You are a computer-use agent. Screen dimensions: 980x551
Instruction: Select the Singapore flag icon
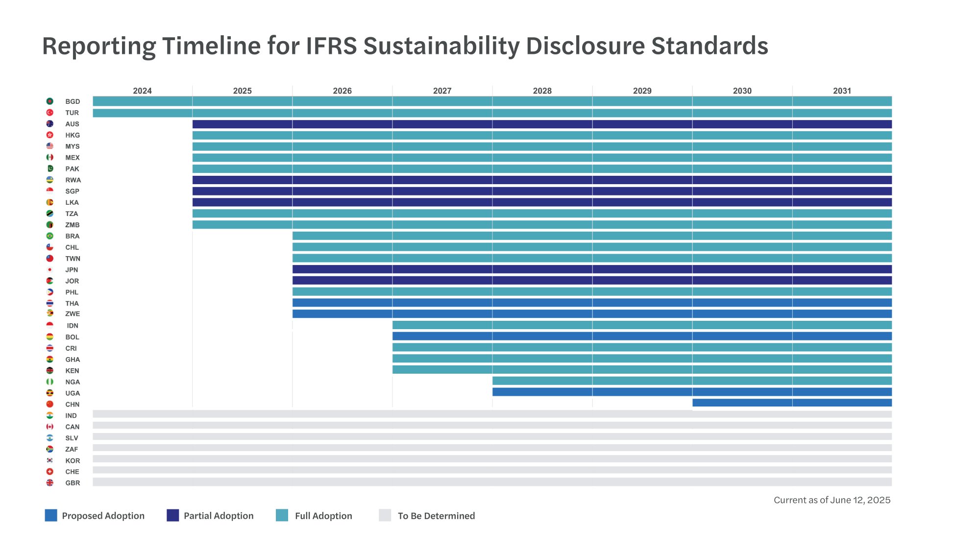click(49, 191)
